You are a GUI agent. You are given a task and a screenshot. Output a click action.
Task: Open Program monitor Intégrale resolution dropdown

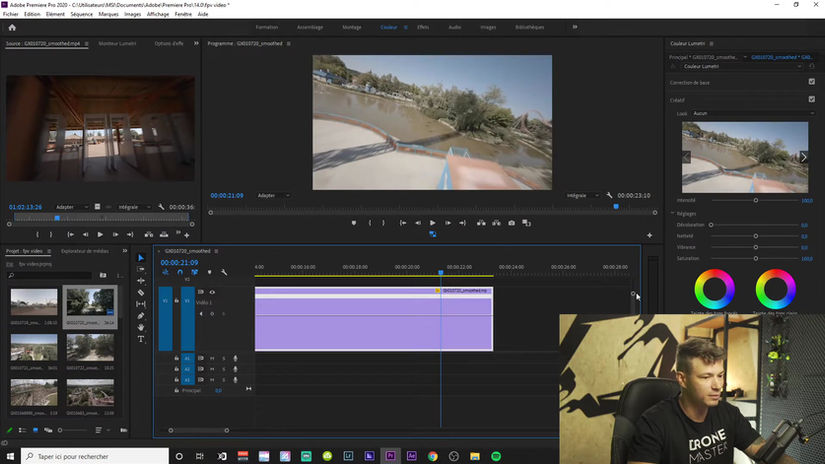582,195
